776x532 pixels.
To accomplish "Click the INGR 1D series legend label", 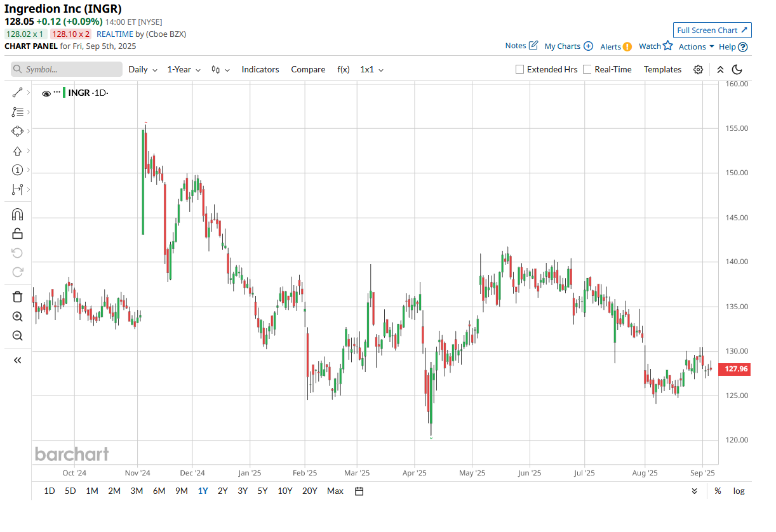I will pos(88,93).
